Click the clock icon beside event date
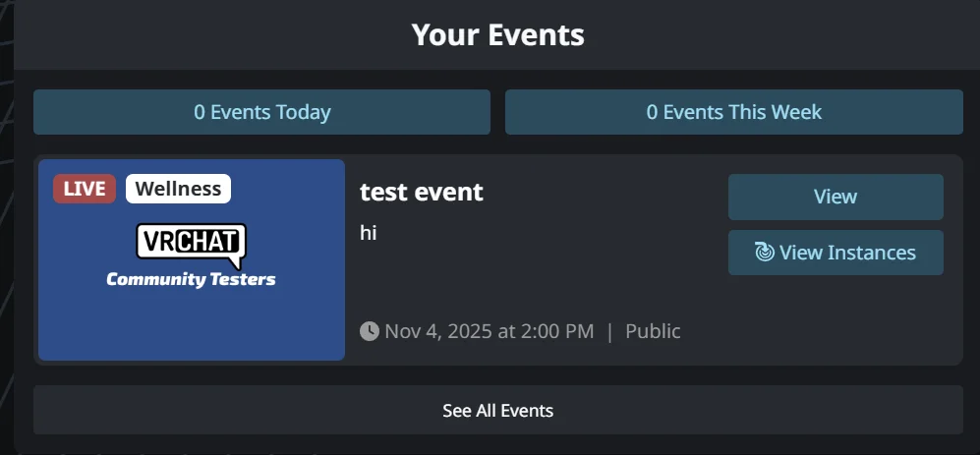 point(370,331)
